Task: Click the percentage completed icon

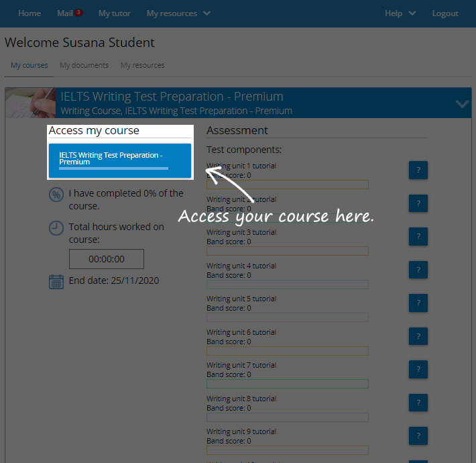Action: click(x=56, y=195)
